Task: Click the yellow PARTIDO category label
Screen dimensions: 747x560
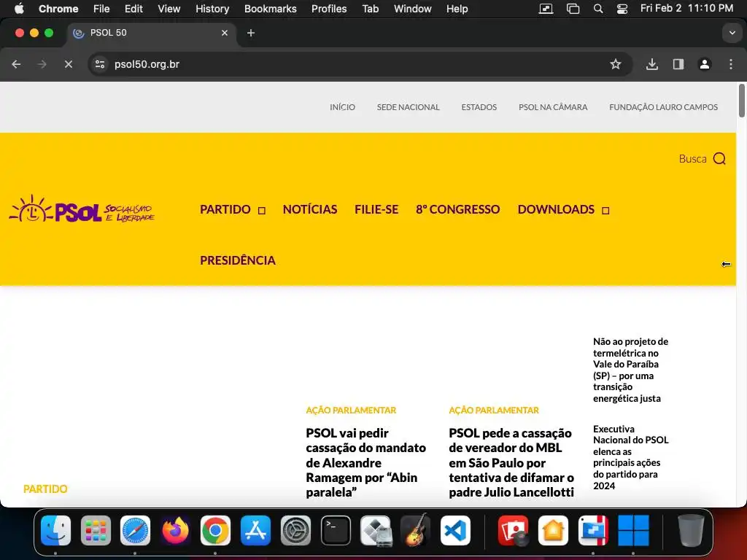Action: pos(45,489)
